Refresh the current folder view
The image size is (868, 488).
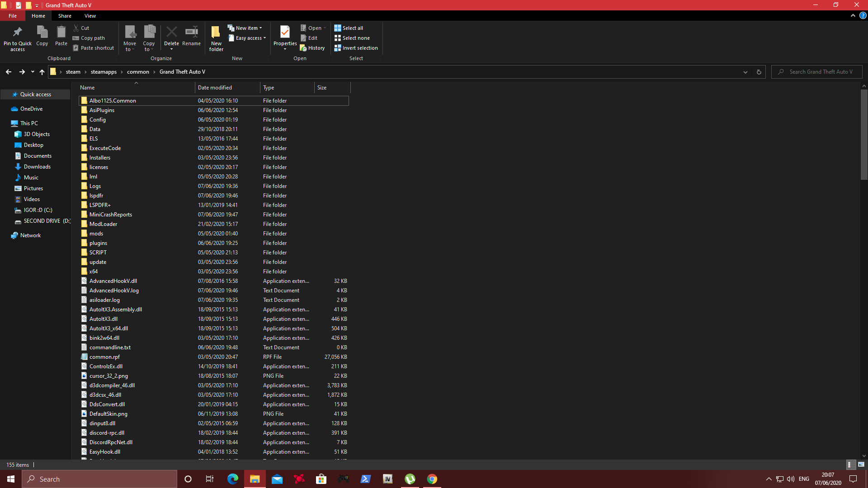(x=759, y=72)
